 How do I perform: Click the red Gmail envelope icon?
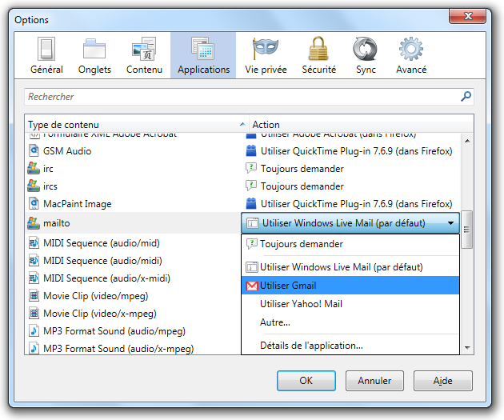pyautogui.click(x=252, y=286)
